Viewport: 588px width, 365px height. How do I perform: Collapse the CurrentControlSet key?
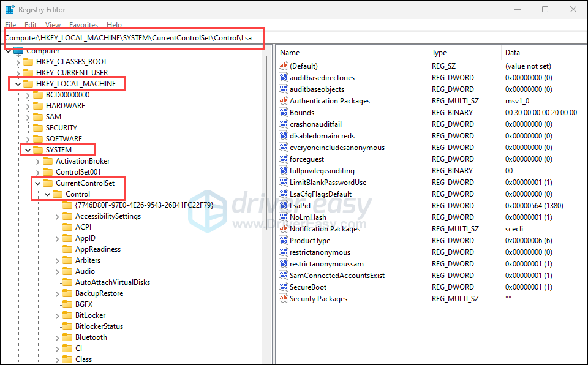click(37, 183)
